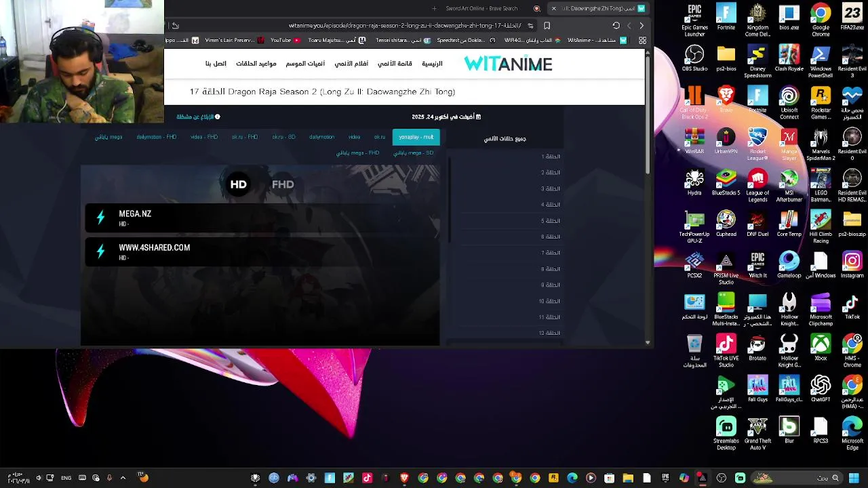This screenshot has width=868, height=488.
Task: Open the WWW.4SHARED.COM HD download link
Action: (x=261, y=251)
